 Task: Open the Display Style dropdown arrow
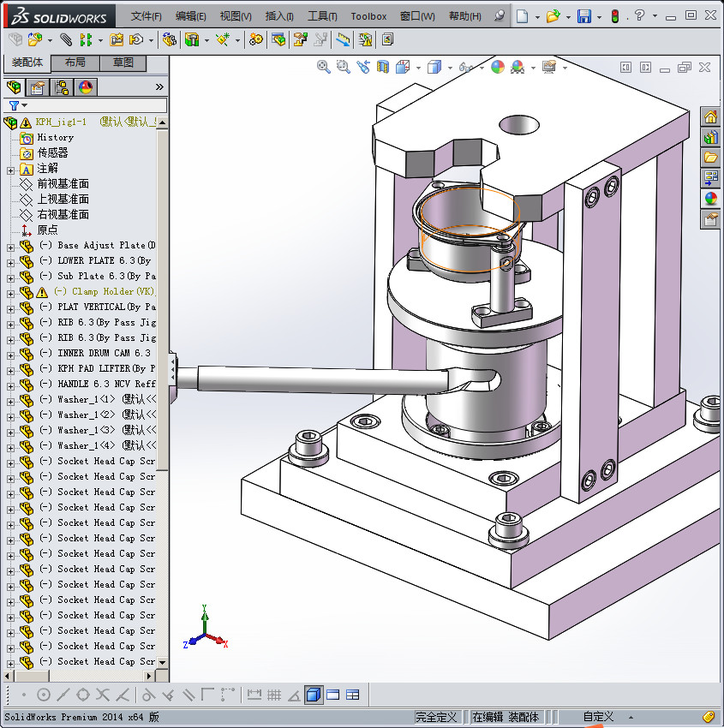[450, 68]
